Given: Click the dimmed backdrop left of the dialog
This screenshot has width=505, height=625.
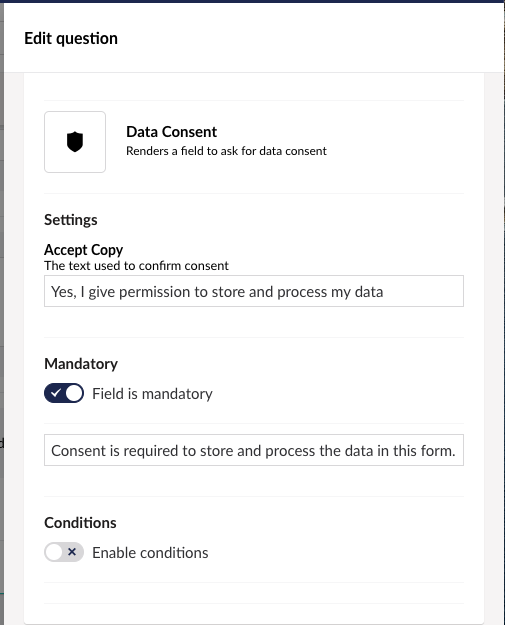Looking at the screenshot, I should (2, 319).
